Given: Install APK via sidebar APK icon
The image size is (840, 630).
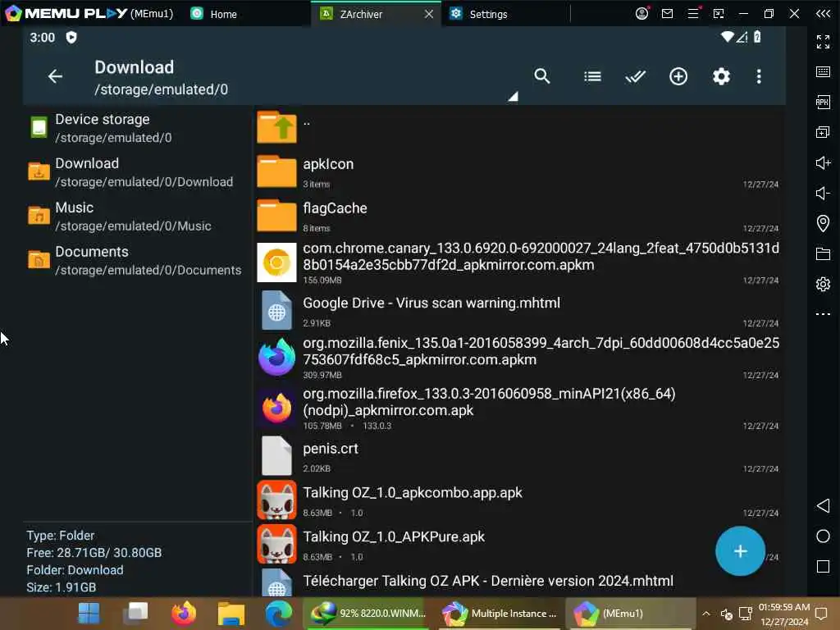Looking at the screenshot, I should tap(823, 102).
